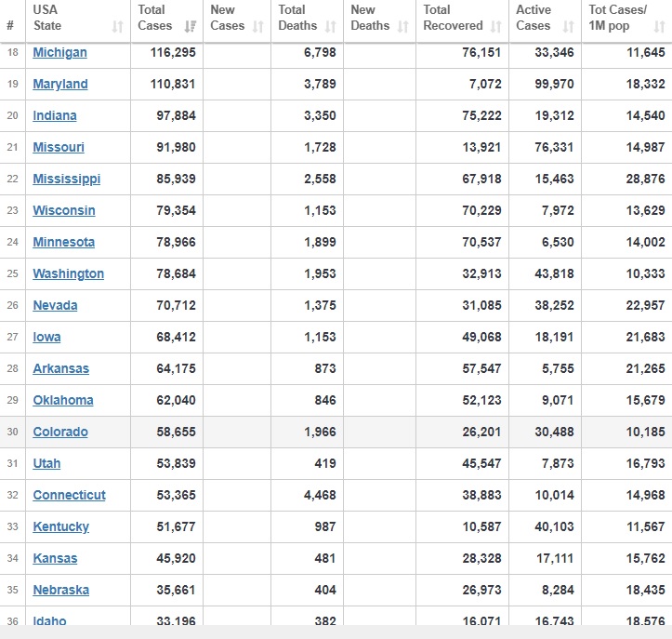Image resolution: width=672 pixels, height=639 pixels.
Task: Select the Kentucky state link
Action: 60,526
